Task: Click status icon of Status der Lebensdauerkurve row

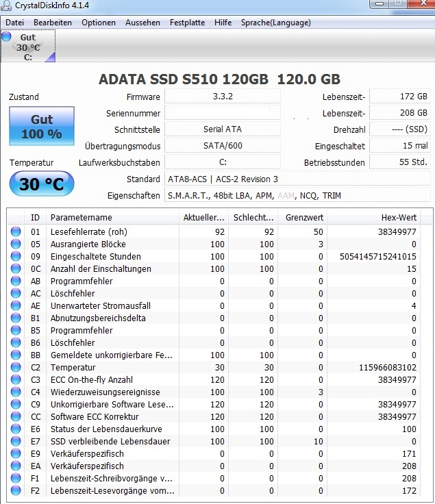Action: click(16, 429)
